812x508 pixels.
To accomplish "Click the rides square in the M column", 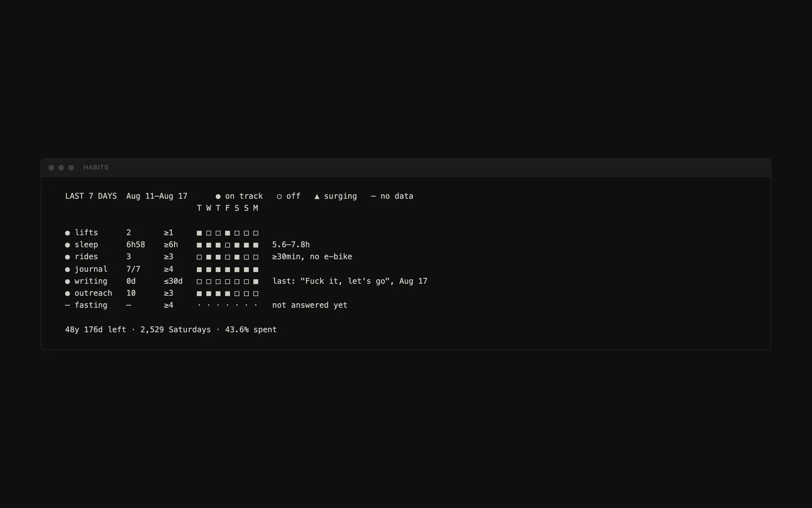I will click(x=256, y=257).
